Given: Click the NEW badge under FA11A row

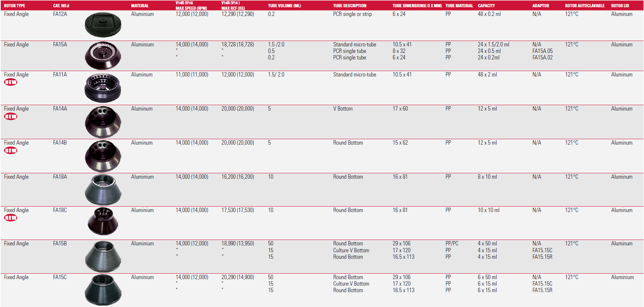Looking at the screenshot, I should pos(11,82).
